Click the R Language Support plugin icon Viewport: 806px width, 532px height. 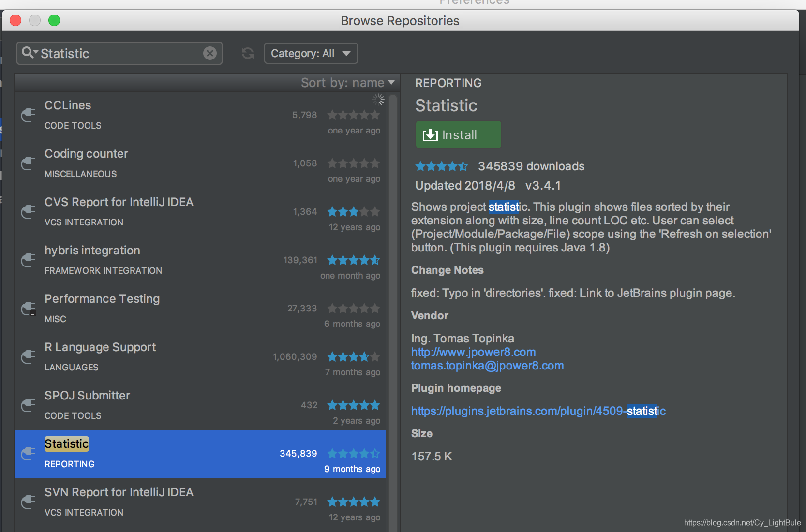coord(28,356)
